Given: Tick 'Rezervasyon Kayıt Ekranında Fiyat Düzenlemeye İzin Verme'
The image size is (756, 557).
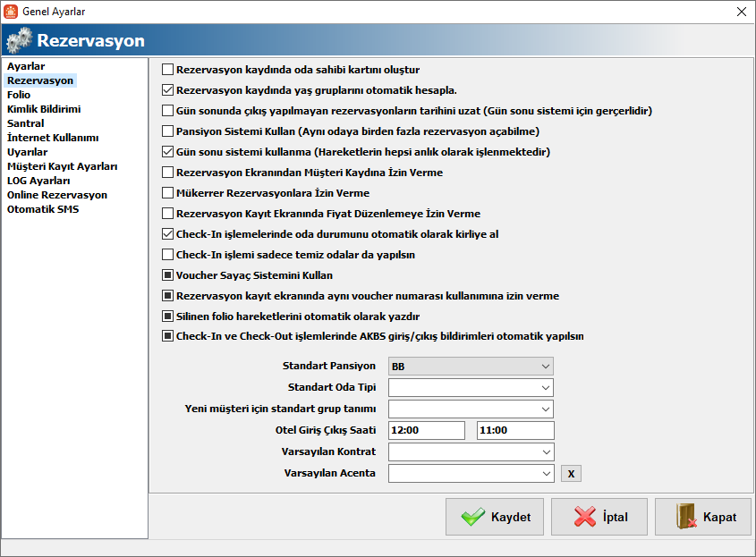Looking at the screenshot, I should point(167,214).
